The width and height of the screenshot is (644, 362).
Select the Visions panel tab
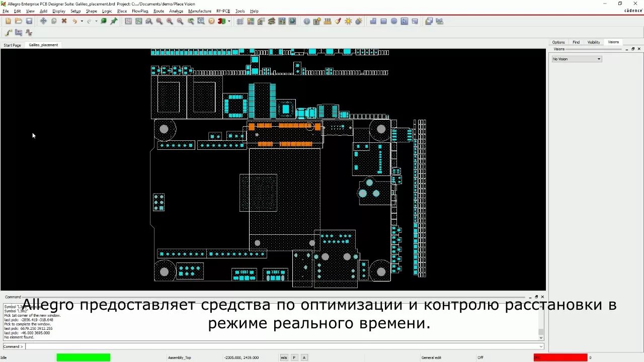(x=613, y=42)
